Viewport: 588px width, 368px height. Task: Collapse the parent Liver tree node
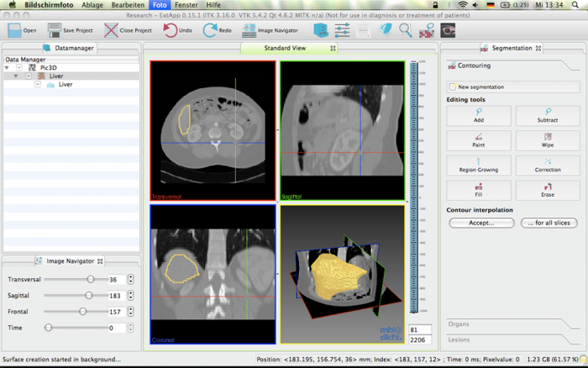pos(16,76)
